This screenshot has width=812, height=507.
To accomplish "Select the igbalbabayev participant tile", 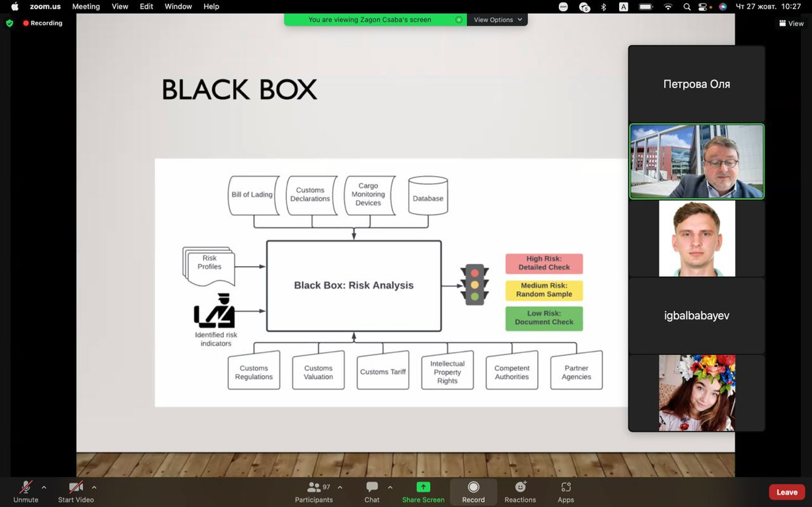I will coord(696,316).
